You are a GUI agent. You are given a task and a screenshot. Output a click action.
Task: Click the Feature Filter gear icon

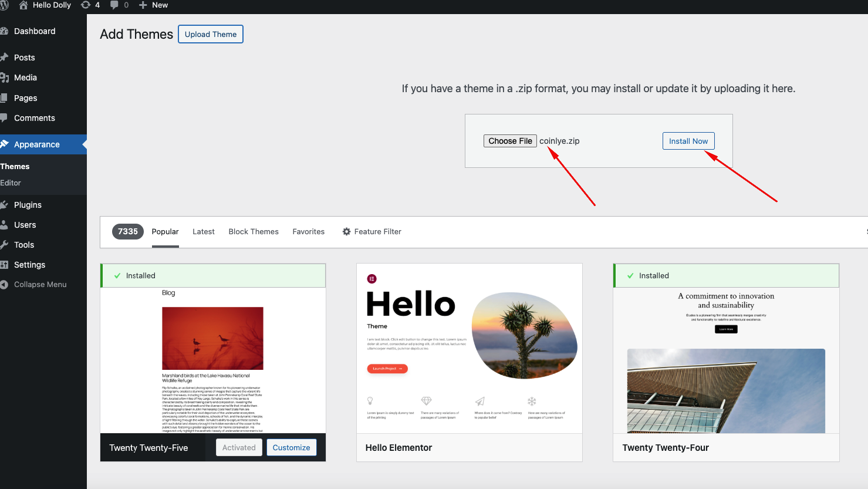click(x=346, y=232)
